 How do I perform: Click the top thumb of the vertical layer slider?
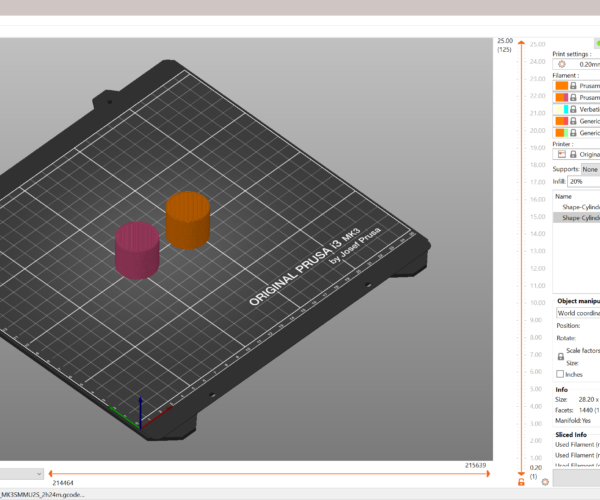(521, 43)
